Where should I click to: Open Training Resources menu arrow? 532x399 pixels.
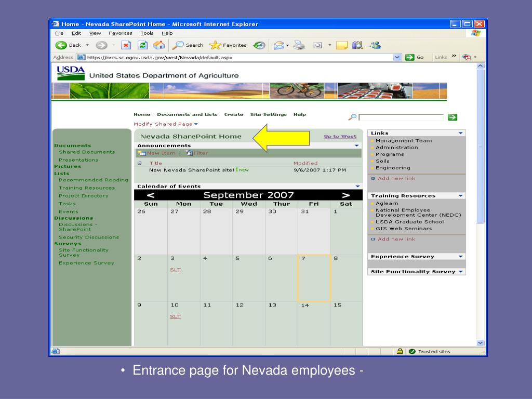click(x=460, y=196)
